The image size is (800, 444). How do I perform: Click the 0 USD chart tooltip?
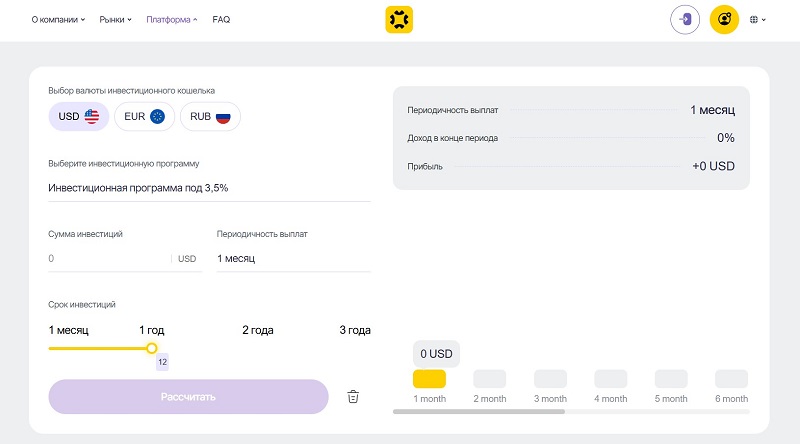(436, 354)
